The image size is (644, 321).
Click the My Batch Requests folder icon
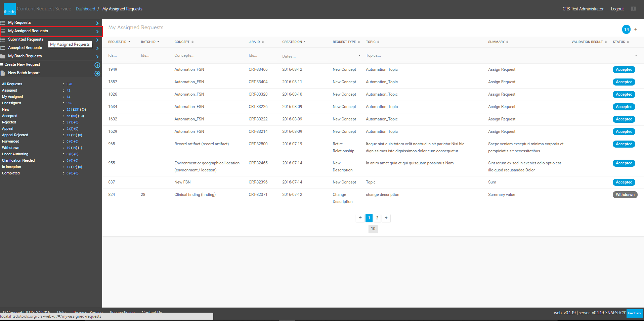[3, 56]
